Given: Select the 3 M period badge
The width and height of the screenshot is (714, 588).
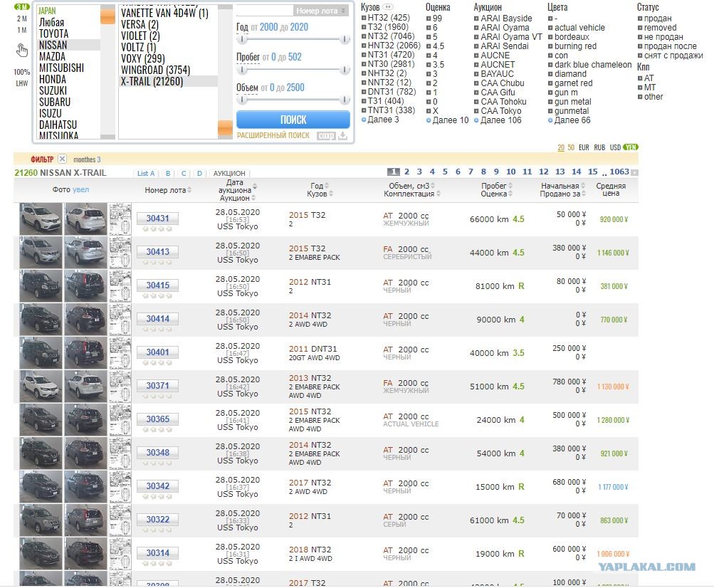Looking at the screenshot, I should [21, 7].
